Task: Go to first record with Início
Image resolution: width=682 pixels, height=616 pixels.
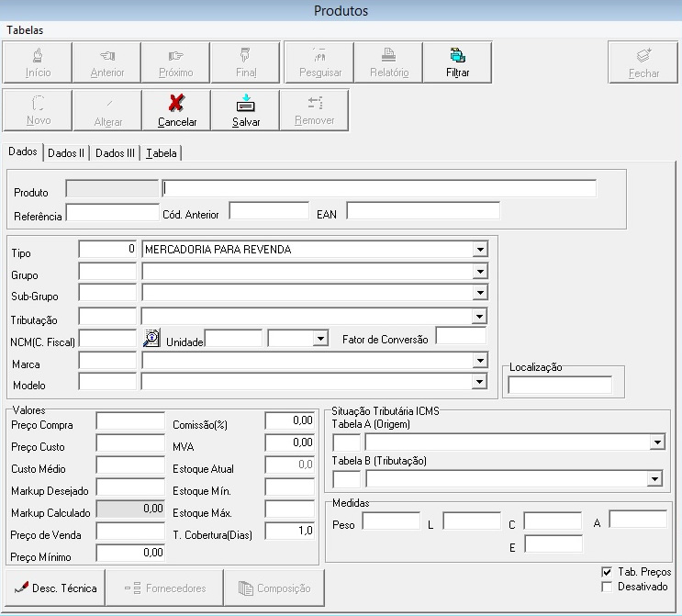Action: (38, 62)
